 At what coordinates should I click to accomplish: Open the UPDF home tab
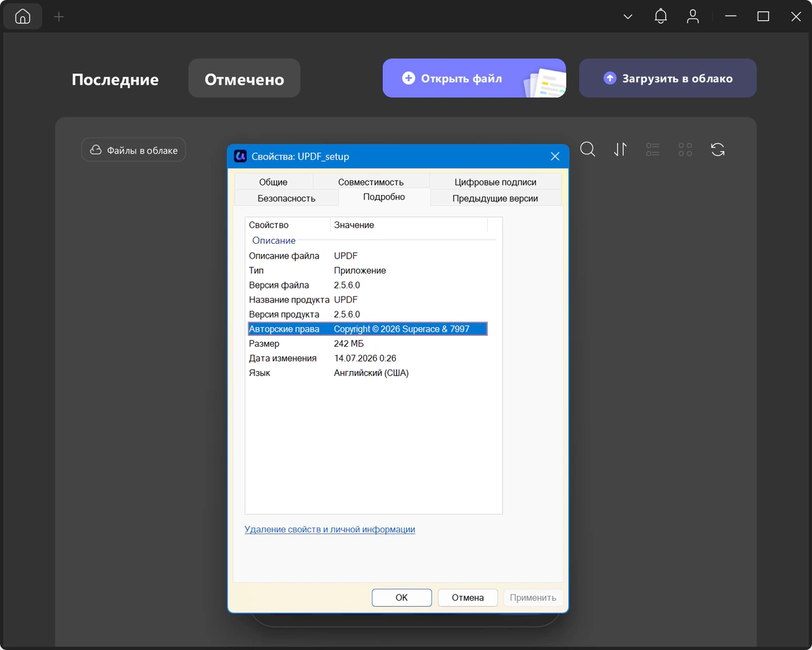(22, 16)
